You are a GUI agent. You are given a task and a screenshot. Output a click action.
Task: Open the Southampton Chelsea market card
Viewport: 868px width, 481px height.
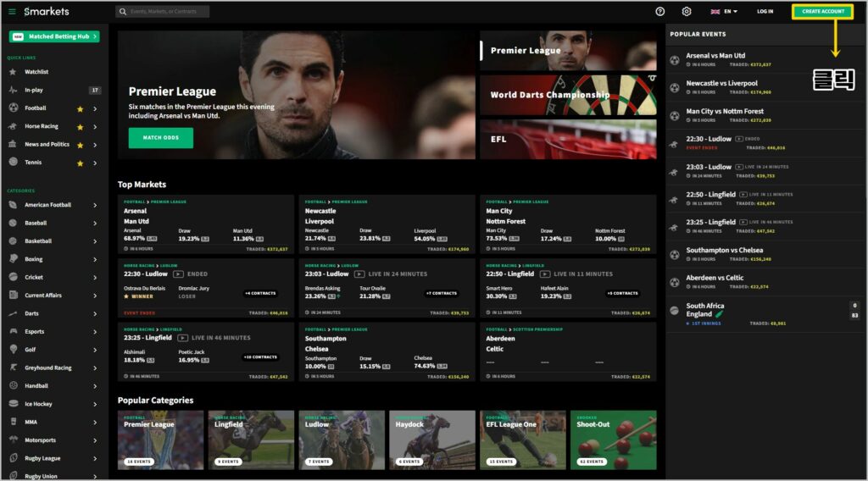click(387, 351)
